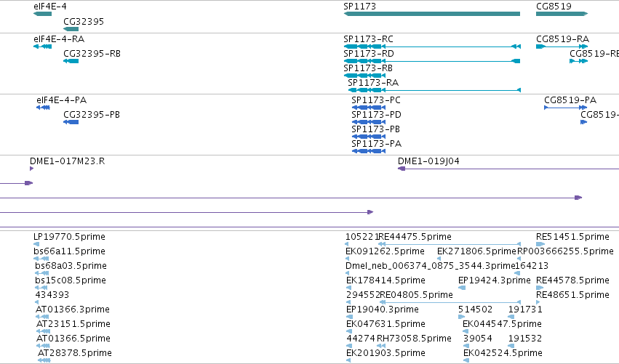Click EST RP003666255.5prime

pos(519,259)
